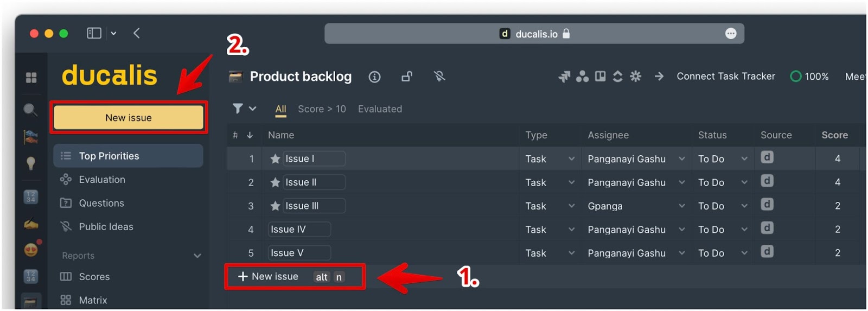Switch to the Evaluated filter tab
The width and height of the screenshot is (868, 311).
(380, 109)
